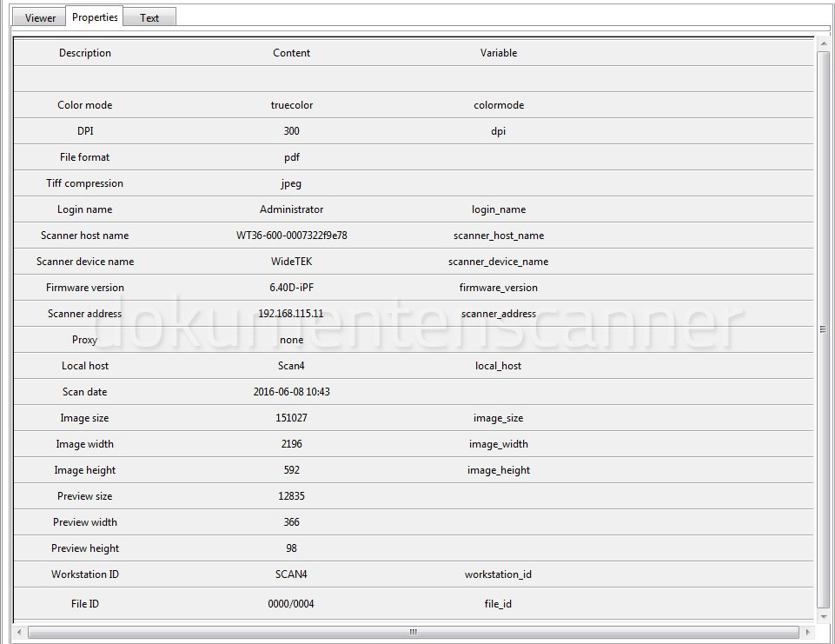Click the 'scanner_host_name' variable

(499, 236)
